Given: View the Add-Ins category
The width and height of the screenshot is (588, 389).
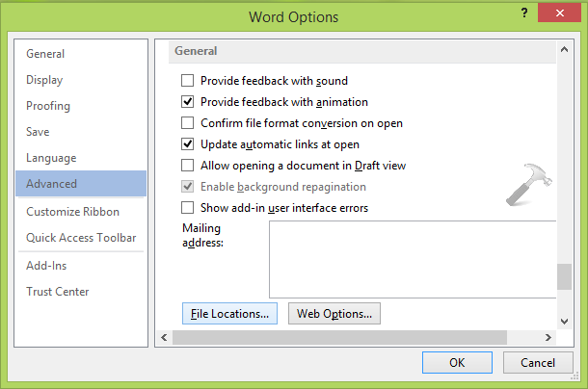Looking at the screenshot, I should click(x=81, y=266).
